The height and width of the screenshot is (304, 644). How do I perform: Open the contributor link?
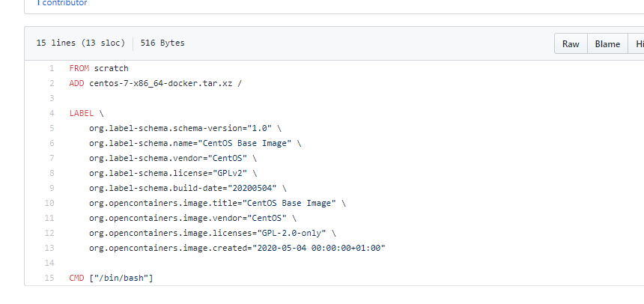point(62,3)
